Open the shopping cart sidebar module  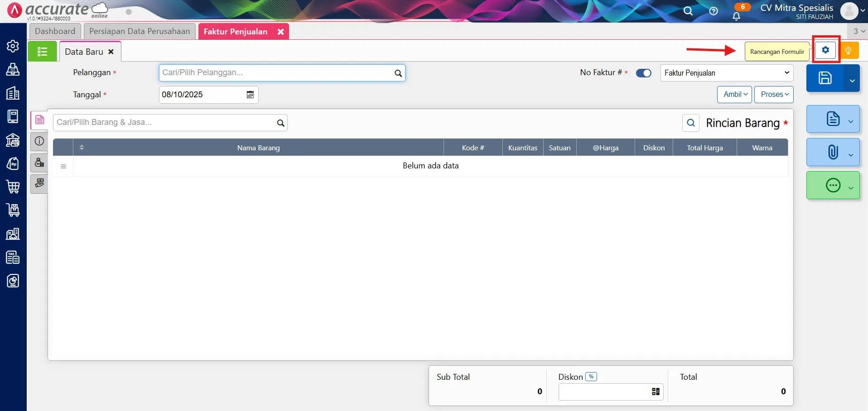tap(13, 186)
